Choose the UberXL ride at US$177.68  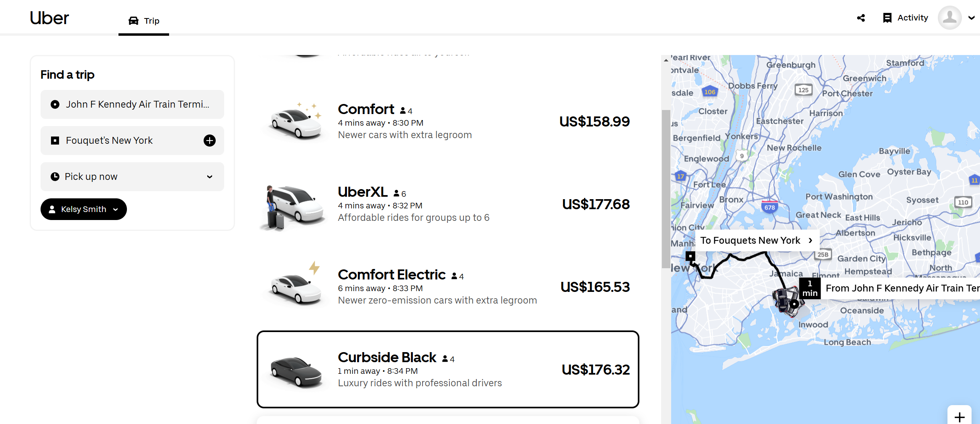click(447, 204)
